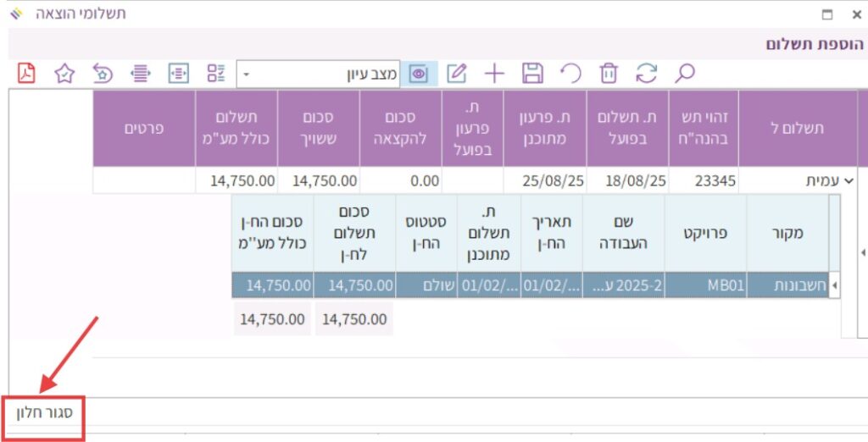
Task: Toggle view mode eye icon
Action: (418, 74)
